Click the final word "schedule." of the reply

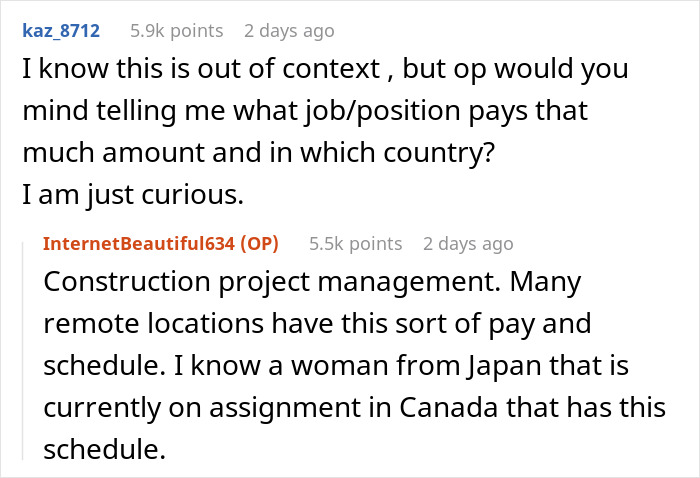(x=104, y=451)
